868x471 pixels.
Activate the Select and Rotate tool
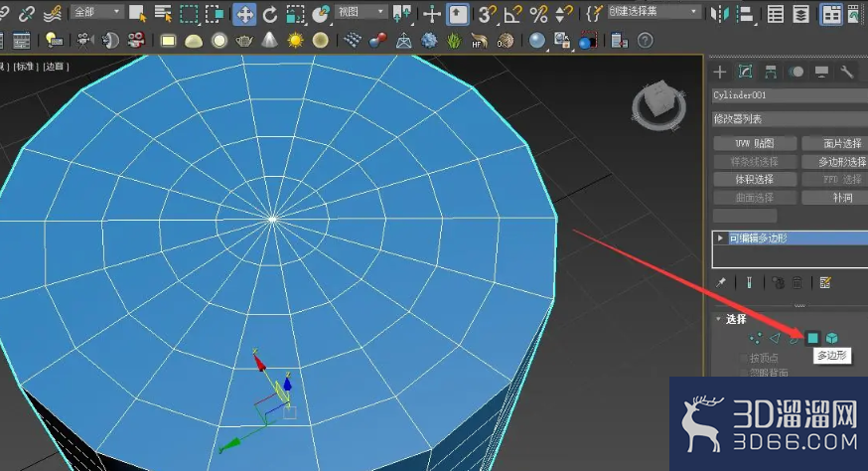pos(269,14)
